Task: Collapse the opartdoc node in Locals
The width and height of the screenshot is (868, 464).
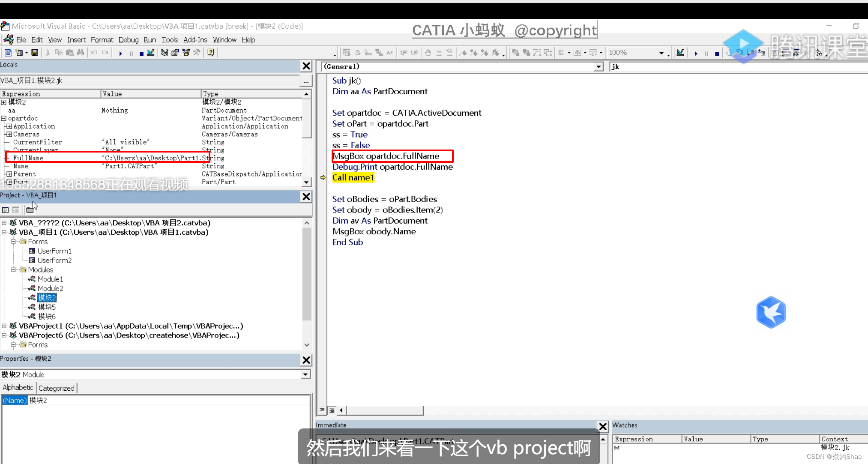Action: click(4, 118)
